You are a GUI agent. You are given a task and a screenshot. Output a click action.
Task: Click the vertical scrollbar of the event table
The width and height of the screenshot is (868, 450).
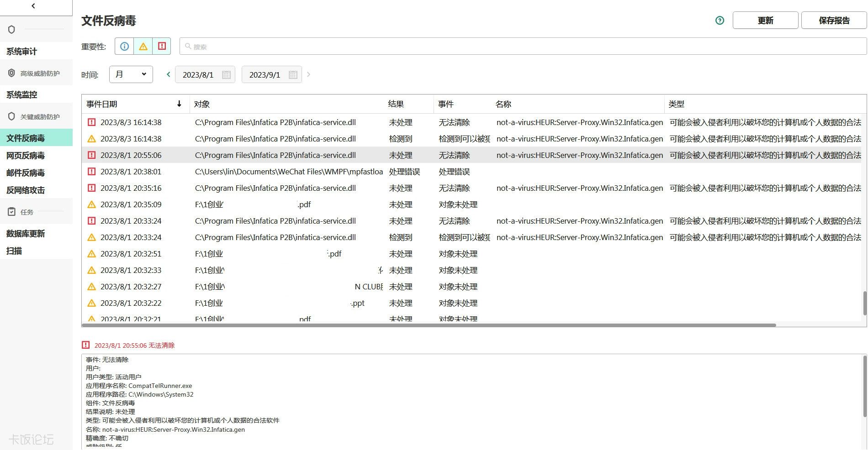pyautogui.click(x=864, y=303)
